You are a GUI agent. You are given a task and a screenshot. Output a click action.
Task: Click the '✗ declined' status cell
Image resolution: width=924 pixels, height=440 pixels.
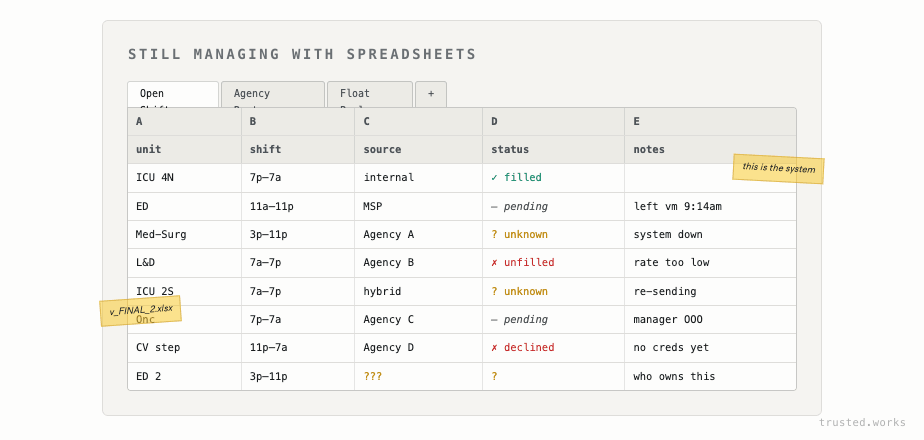553,348
